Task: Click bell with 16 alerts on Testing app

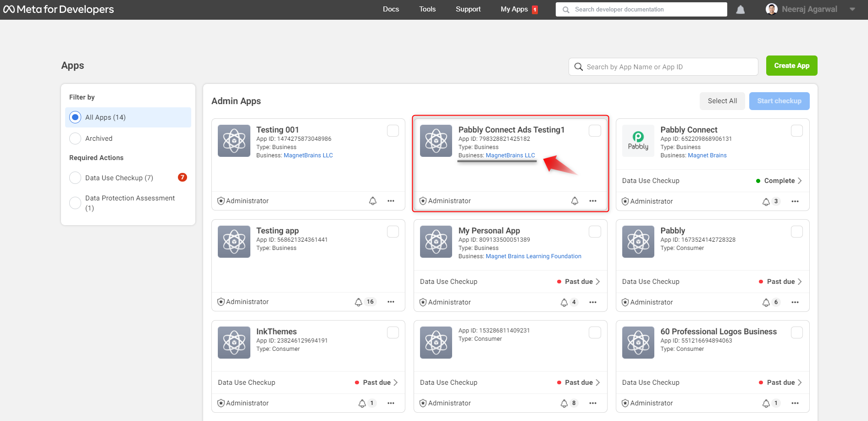Action: [359, 302]
